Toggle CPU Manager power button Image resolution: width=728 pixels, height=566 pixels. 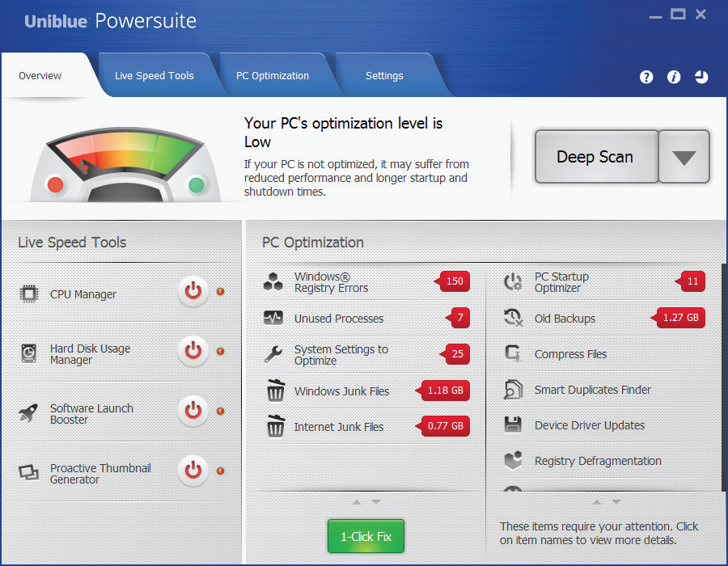[x=193, y=292]
